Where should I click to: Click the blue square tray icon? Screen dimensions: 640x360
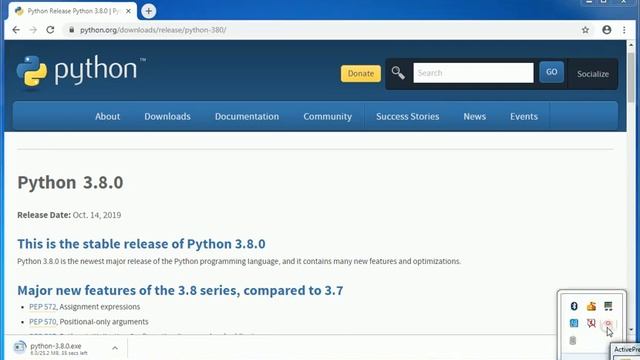[574, 323]
